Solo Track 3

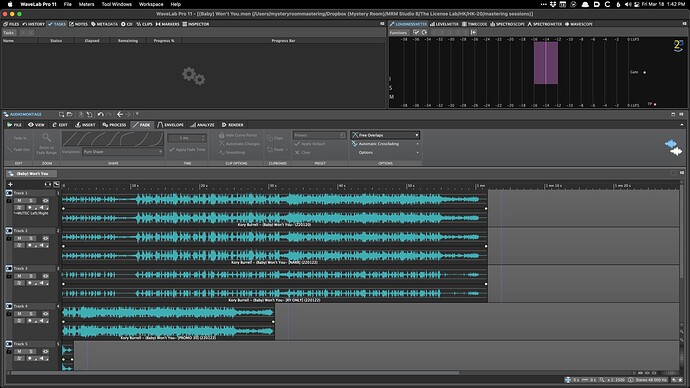[x=31, y=276]
